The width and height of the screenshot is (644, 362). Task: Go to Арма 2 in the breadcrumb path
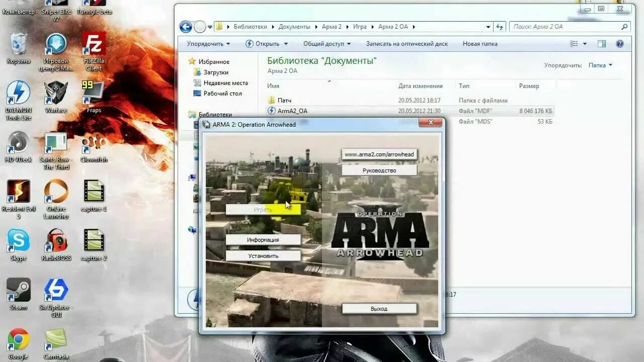point(332,27)
